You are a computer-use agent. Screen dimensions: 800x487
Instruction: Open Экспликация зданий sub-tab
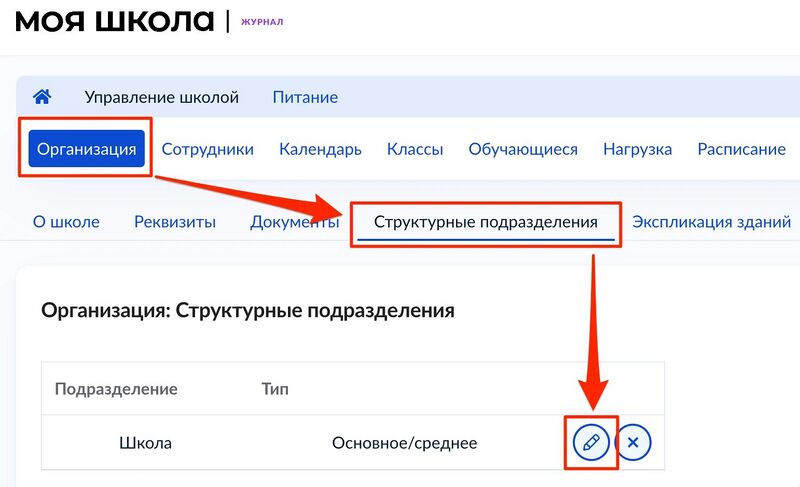tap(712, 222)
